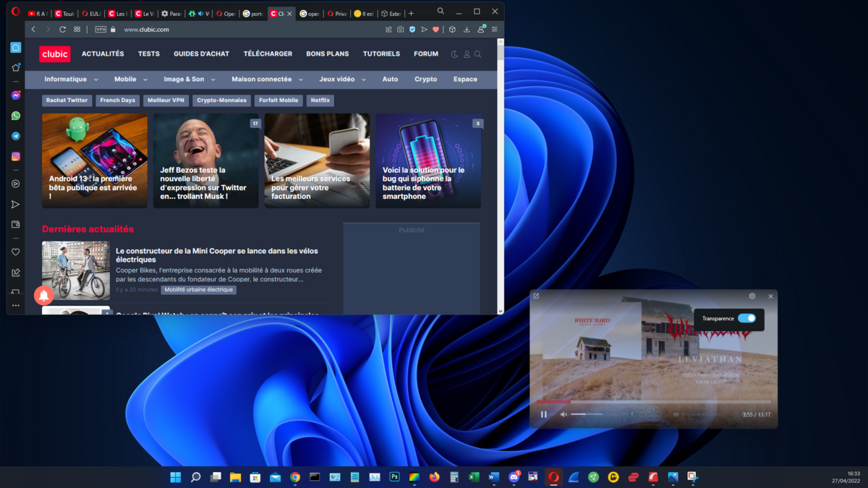Open the ad blocker shield icon
Screen dimensions: 868x488
(x=412, y=30)
